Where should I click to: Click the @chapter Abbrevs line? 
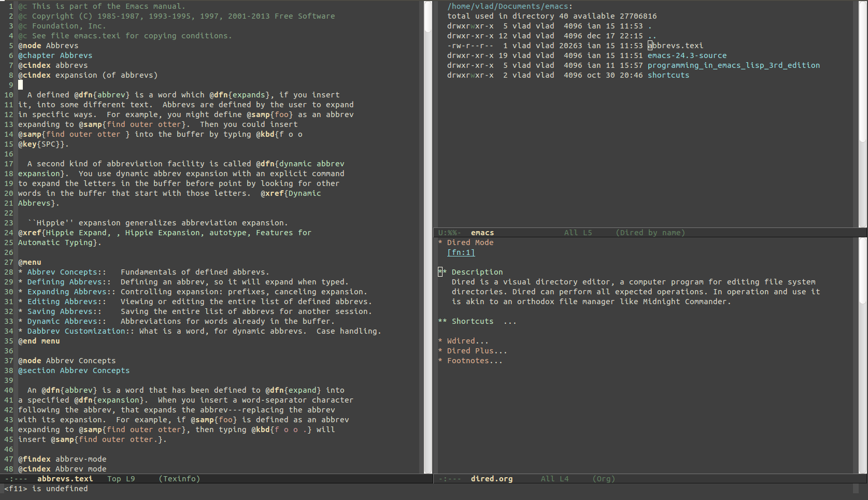(55, 55)
